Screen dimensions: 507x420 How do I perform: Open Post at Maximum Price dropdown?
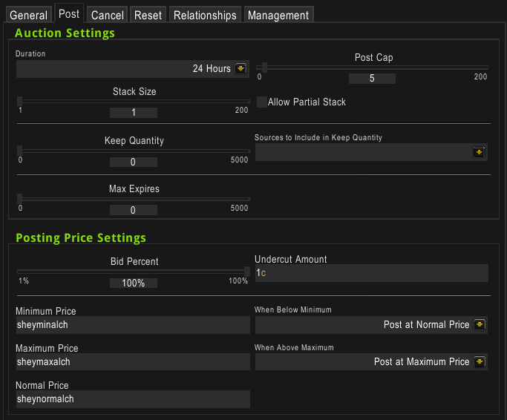(x=371, y=361)
